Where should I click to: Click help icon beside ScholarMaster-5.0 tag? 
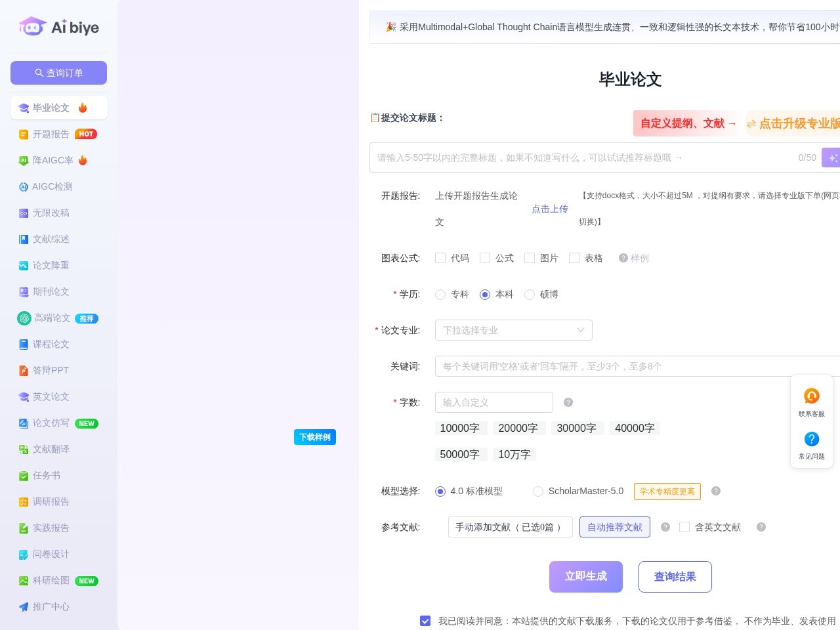716,491
